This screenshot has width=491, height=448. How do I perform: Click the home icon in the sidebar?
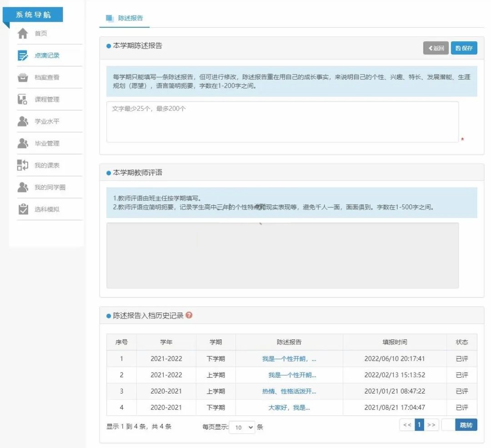click(23, 34)
